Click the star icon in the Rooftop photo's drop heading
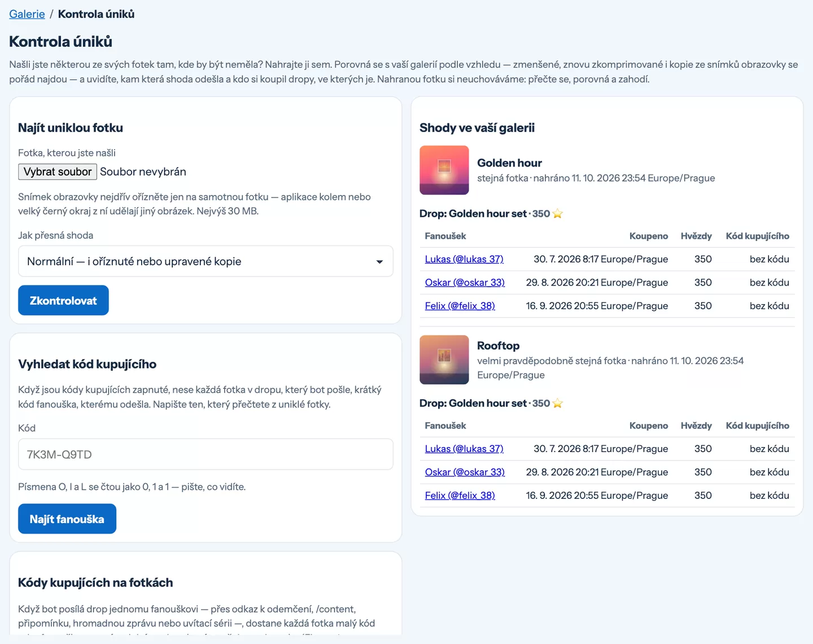 pos(558,403)
